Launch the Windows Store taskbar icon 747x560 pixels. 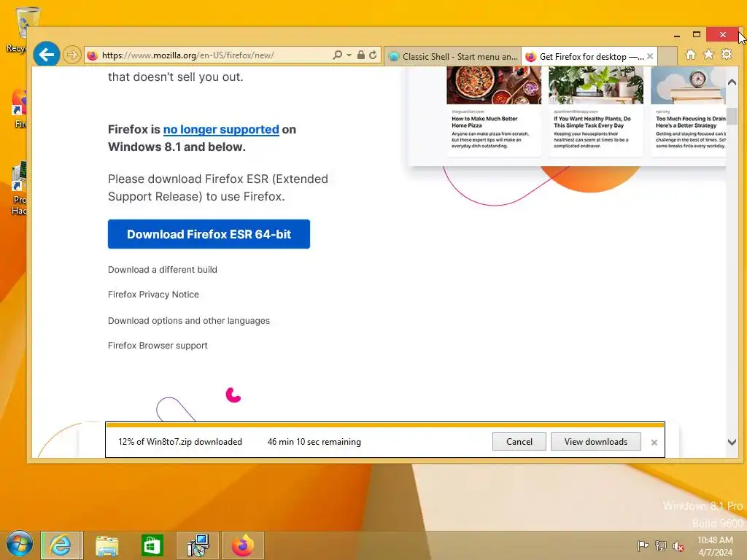pos(152,545)
